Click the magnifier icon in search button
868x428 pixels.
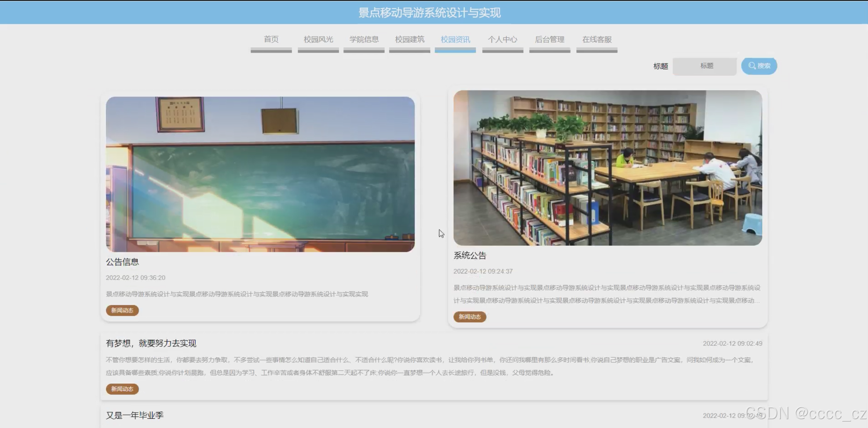pyautogui.click(x=752, y=66)
